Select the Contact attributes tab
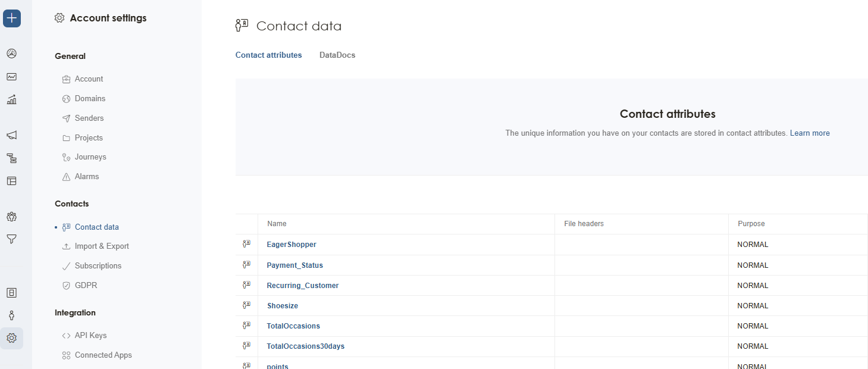Image resolution: width=868 pixels, height=369 pixels. [268, 55]
